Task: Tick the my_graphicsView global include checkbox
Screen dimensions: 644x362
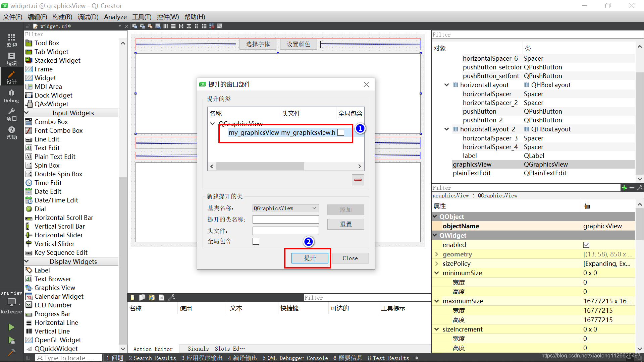Action: point(341,132)
